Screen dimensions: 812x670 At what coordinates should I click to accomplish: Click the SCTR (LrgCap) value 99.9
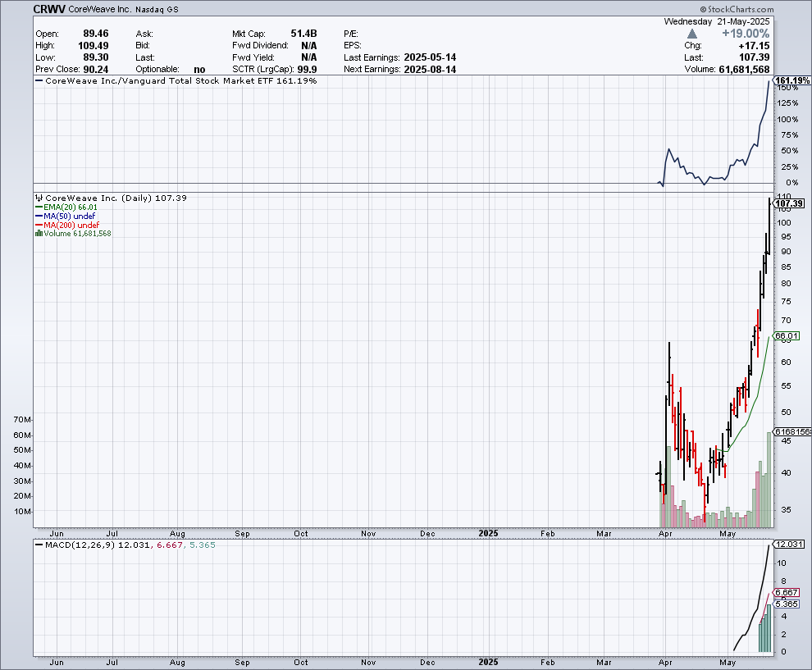point(307,70)
